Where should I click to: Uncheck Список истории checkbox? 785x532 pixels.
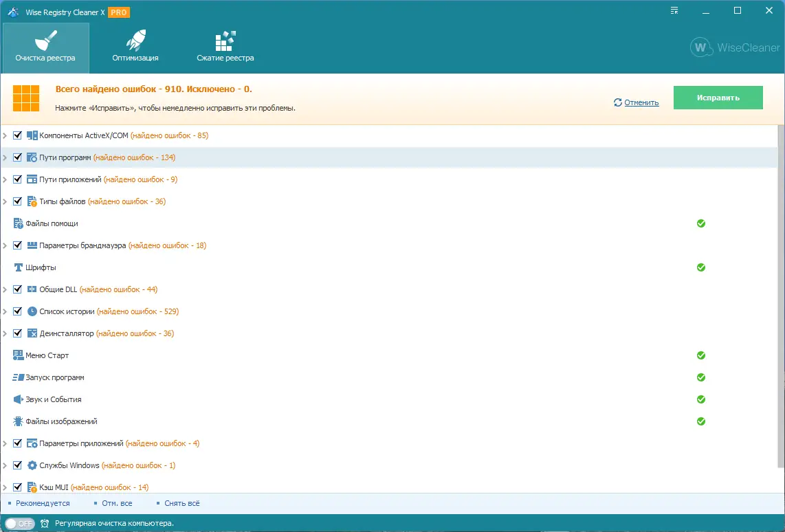[x=17, y=312]
